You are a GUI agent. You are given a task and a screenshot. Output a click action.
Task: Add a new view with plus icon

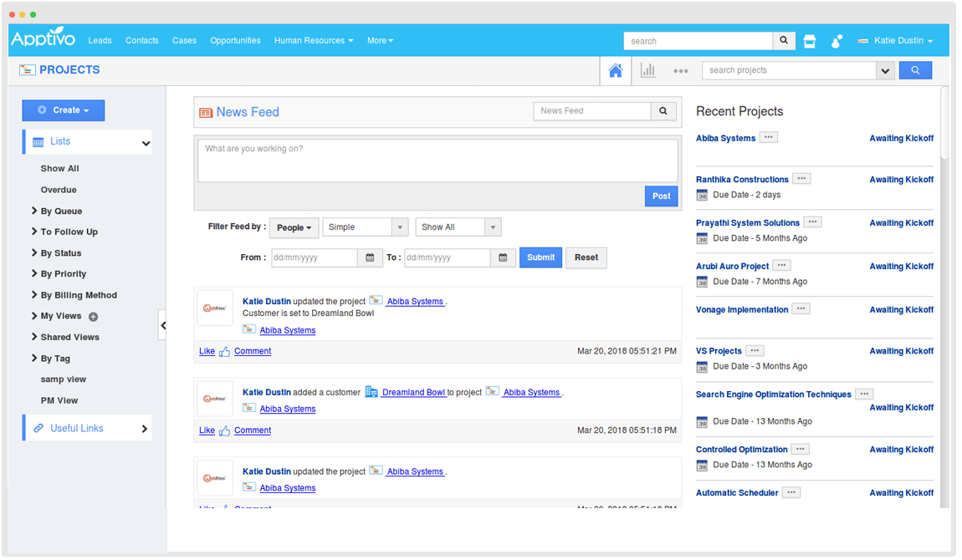(x=94, y=317)
